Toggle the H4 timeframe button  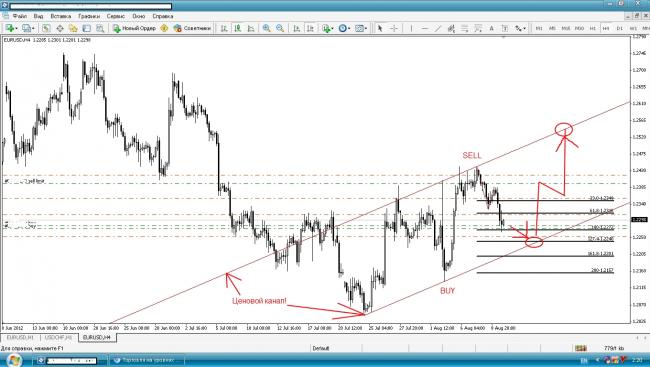click(x=606, y=28)
